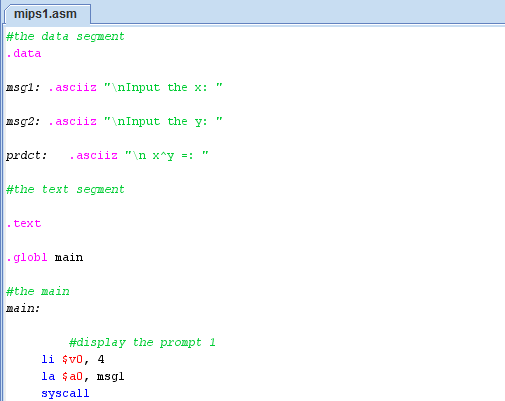Click the '#the data segment' comment line
Image resolution: width=505 pixels, height=401 pixels.
pyautogui.click(x=65, y=36)
